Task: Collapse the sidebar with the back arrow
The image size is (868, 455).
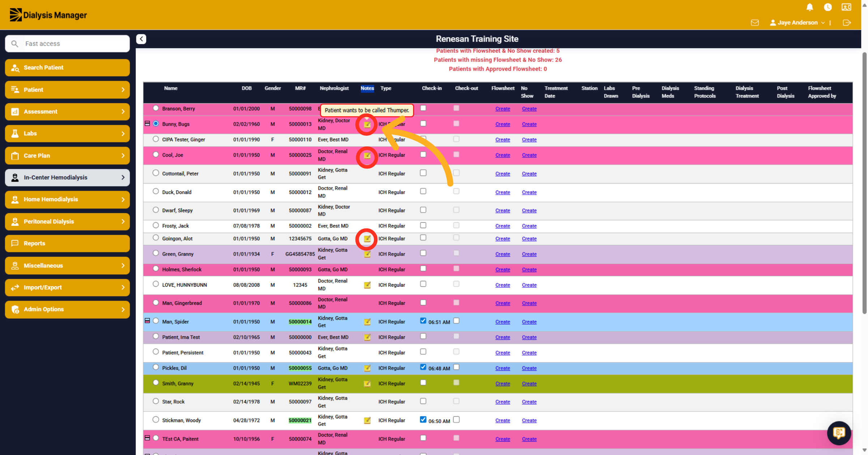Action: [141, 39]
